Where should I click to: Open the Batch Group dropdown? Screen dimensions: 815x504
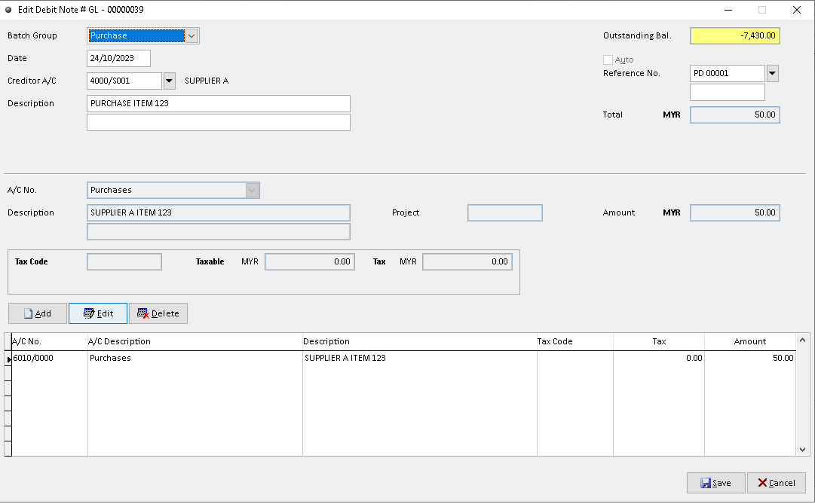click(x=191, y=35)
